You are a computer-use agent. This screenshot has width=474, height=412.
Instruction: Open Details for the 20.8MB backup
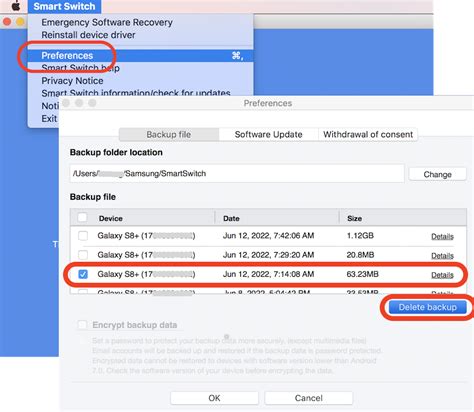click(442, 256)
